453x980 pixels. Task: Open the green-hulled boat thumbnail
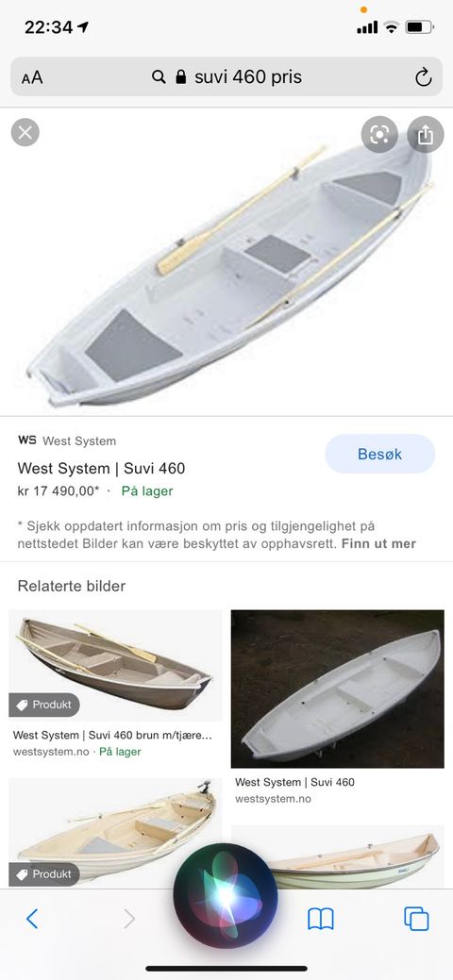coord(337,856)
